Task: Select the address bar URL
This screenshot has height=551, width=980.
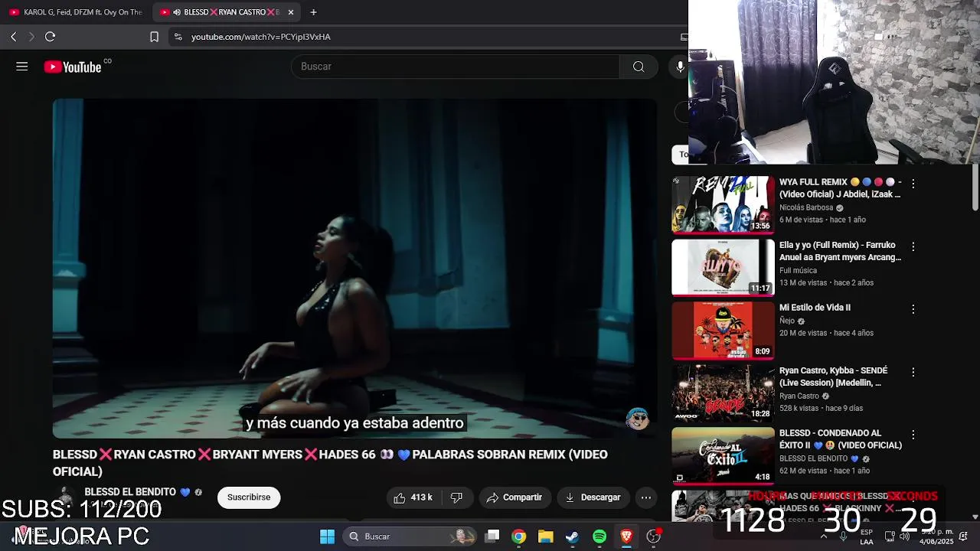Action: 261,37
